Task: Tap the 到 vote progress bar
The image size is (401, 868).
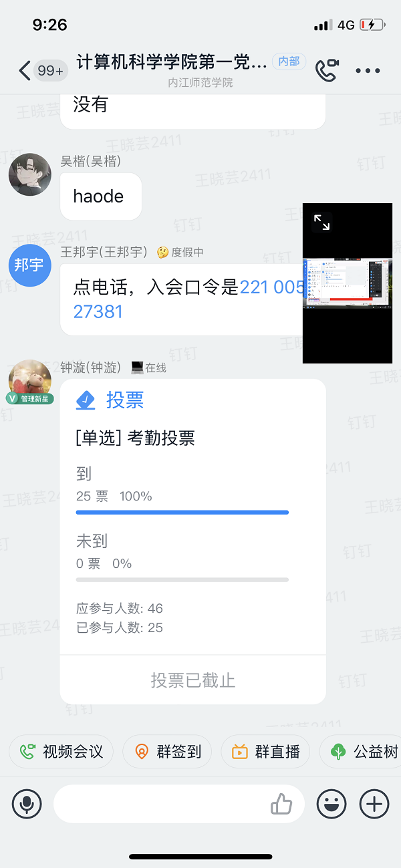Action: pos(182,513)
